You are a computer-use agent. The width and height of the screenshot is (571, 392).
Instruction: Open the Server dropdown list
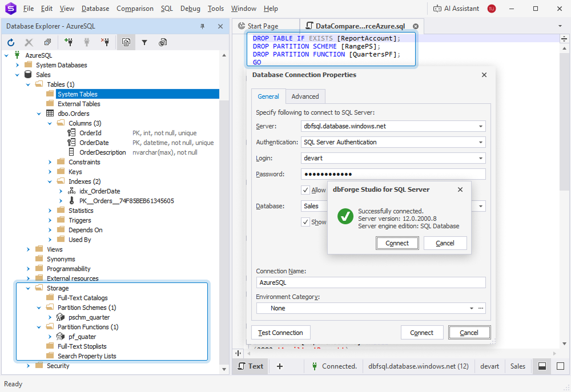point(481,126)
